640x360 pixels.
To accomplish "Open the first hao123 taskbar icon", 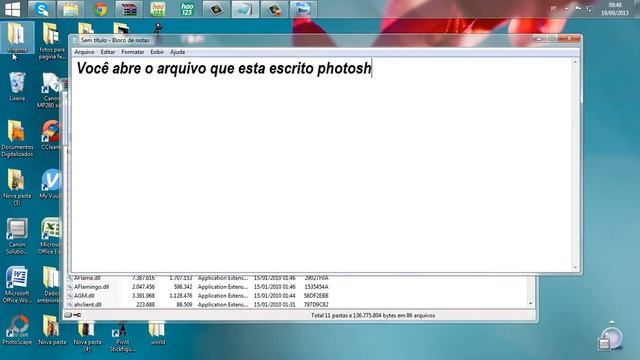I will 158,9.
